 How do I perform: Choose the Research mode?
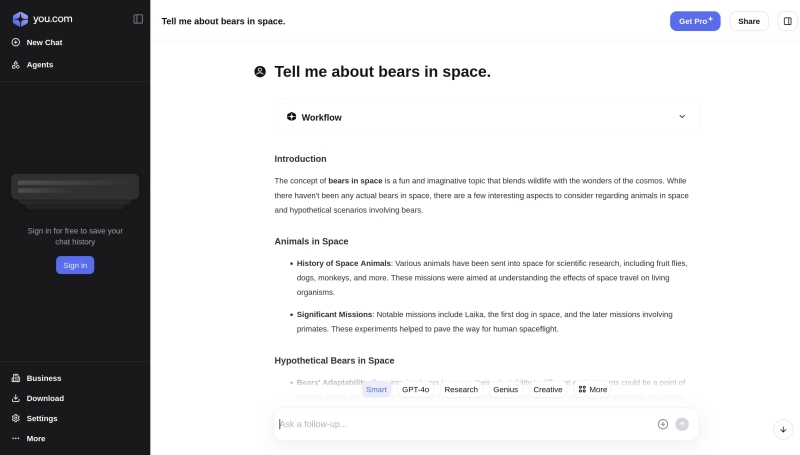(461, 389)
